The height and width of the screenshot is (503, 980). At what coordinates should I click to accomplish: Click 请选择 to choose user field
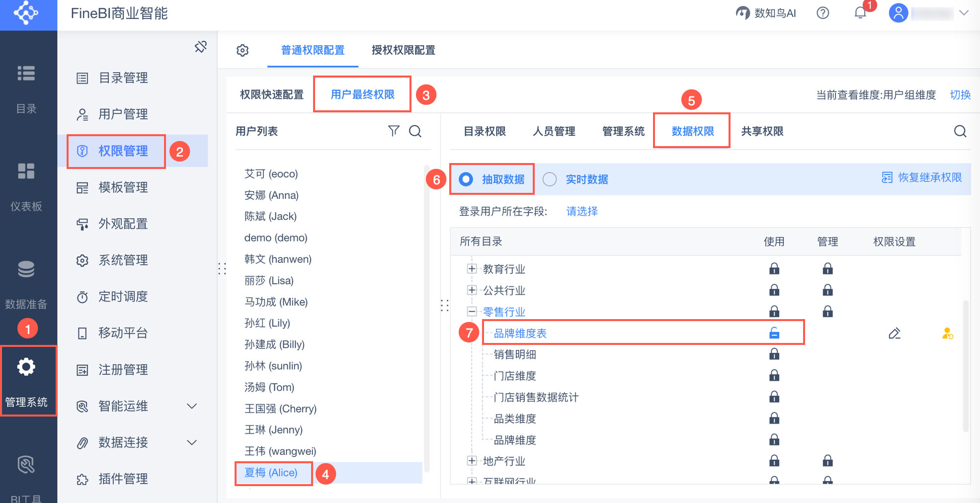[582, 212]
